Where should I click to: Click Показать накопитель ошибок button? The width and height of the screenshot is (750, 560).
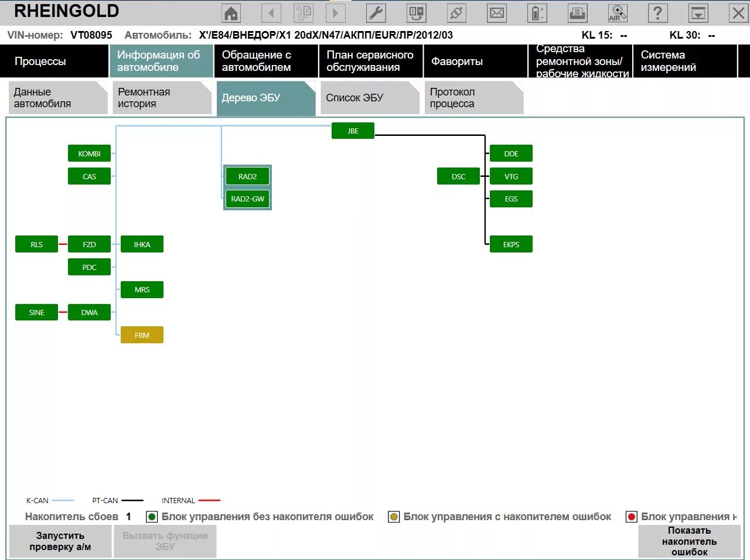689,541
